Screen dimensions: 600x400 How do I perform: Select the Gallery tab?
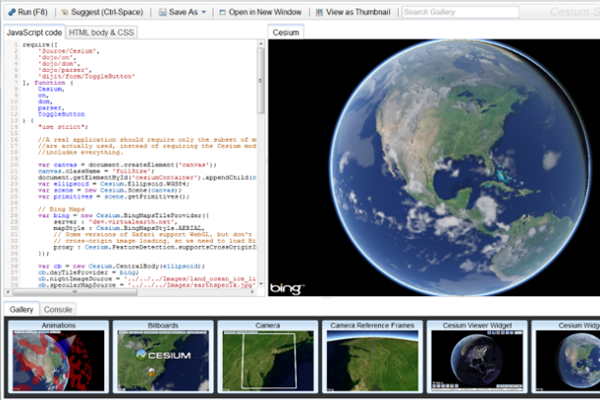click(21, 309)
